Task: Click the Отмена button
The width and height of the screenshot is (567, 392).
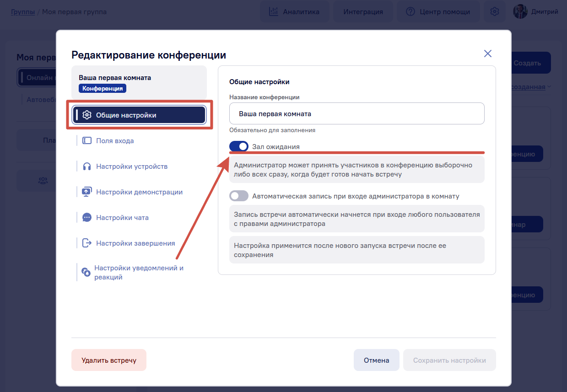Action: tap(377, 360)
